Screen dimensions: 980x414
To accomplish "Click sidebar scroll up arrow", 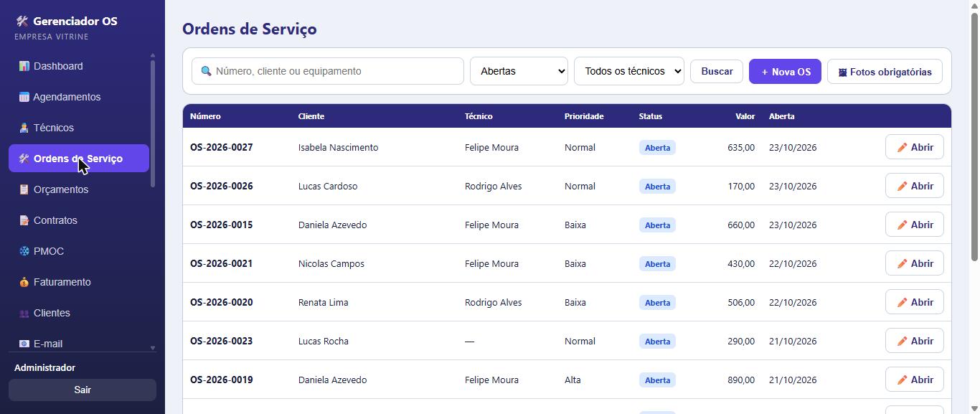I will 152,55.
